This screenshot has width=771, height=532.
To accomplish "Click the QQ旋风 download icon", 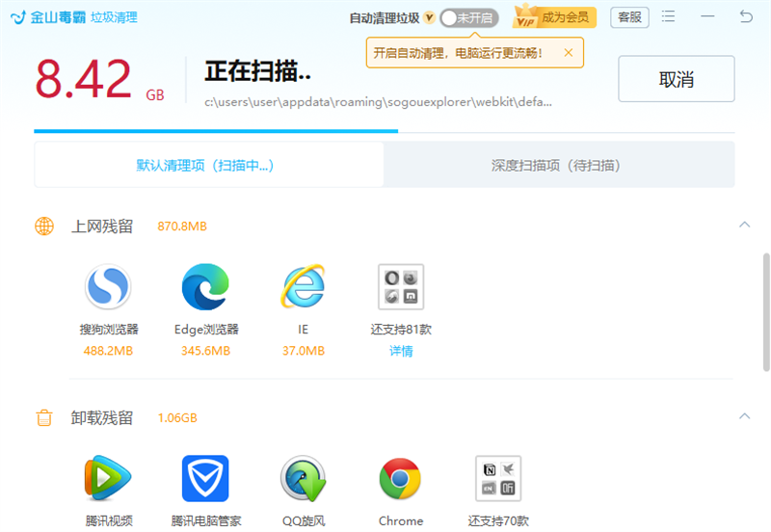I will 303,479.
